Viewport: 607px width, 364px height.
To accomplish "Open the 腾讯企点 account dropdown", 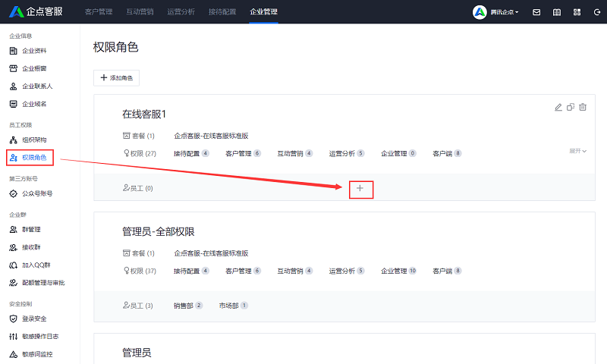I will [x=496, y=12].
